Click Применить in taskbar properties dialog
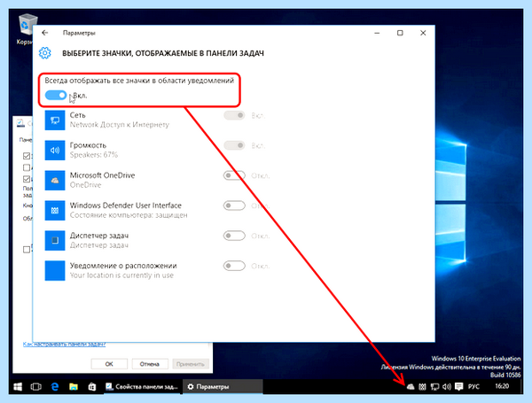 191,364
